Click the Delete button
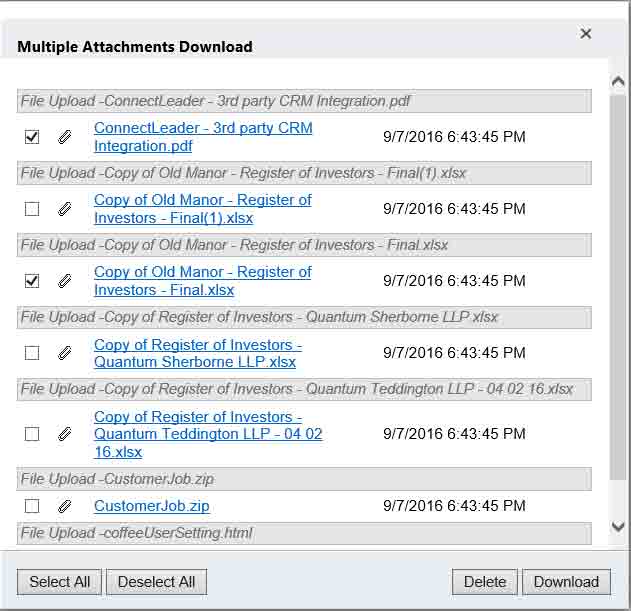631x611 pixels. click(485, 582)
